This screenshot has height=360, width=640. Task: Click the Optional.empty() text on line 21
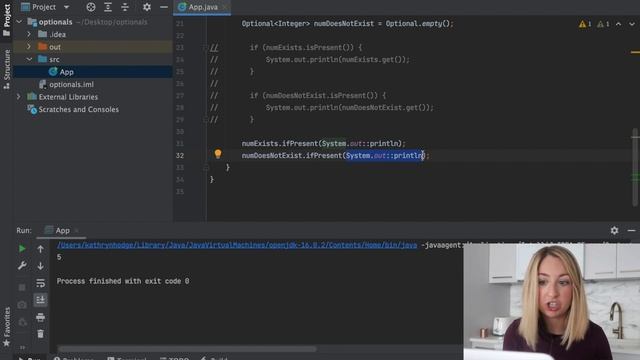tap(419, 24)
